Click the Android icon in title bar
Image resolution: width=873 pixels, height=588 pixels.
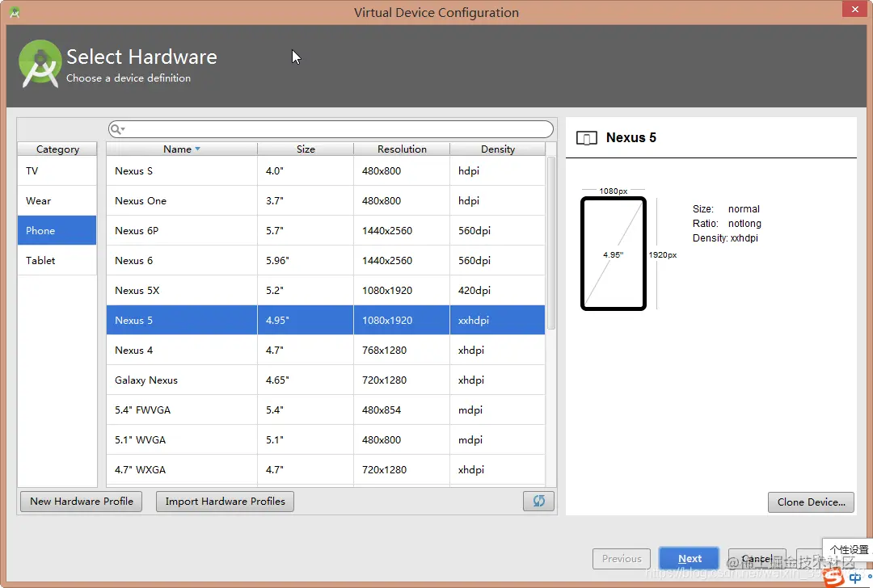[15, 12]
